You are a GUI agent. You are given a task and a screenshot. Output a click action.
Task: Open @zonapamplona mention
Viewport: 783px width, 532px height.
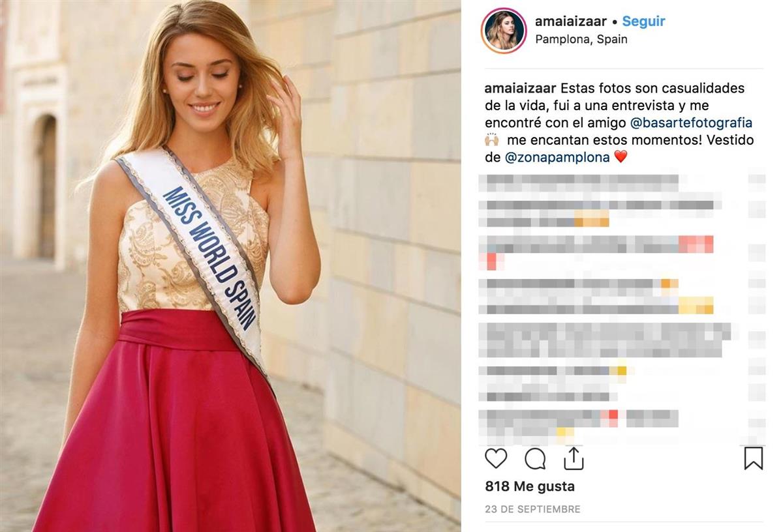pyautogui.click(x=557, y=157)
